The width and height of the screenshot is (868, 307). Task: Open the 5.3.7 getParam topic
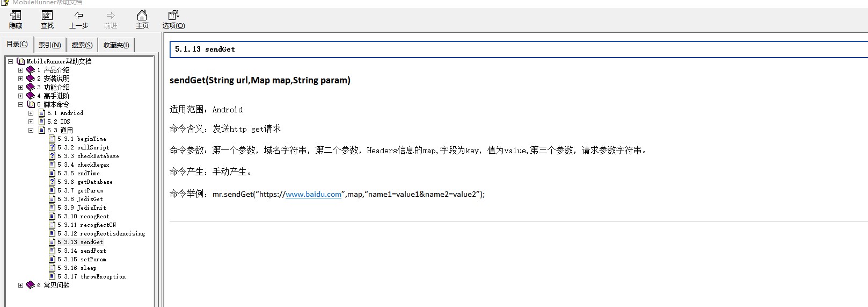click(80, 190)
